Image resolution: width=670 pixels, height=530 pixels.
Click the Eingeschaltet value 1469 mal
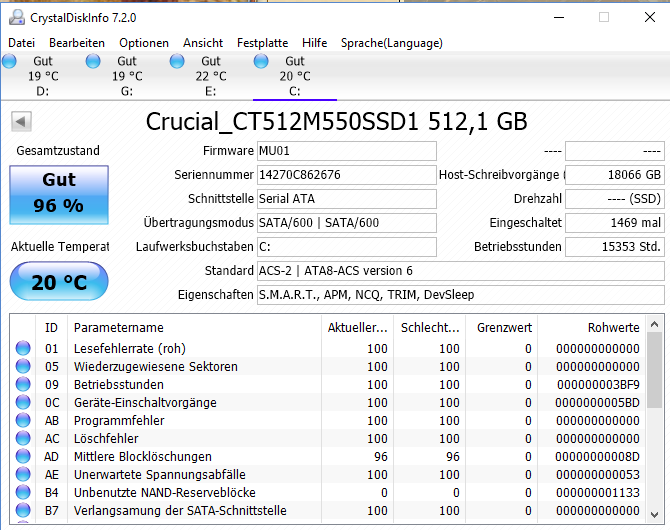click(615, 223)
